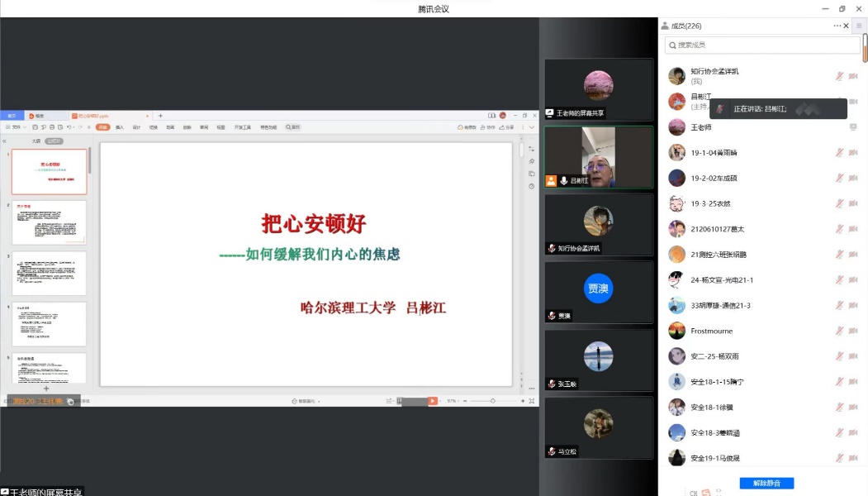Click the 查找 search icon in WPS toolbar
Viewport: 868px width, 496px height.
[x=293, y=127]
